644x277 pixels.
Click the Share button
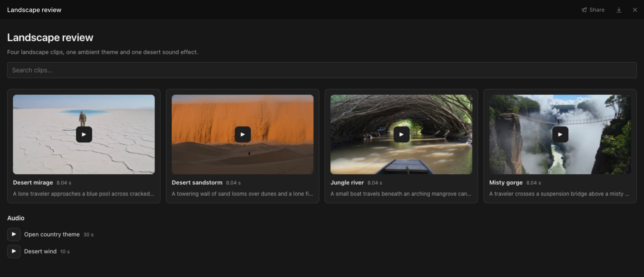(593, 10)
